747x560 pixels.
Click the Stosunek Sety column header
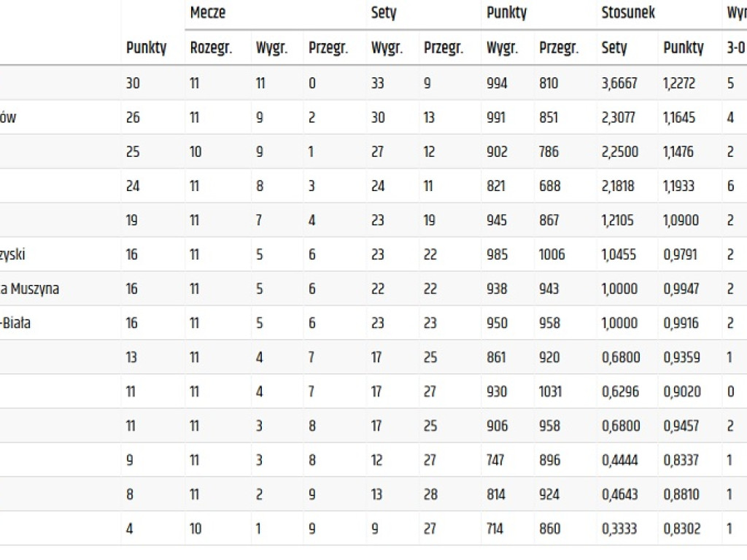click(614, 47)
